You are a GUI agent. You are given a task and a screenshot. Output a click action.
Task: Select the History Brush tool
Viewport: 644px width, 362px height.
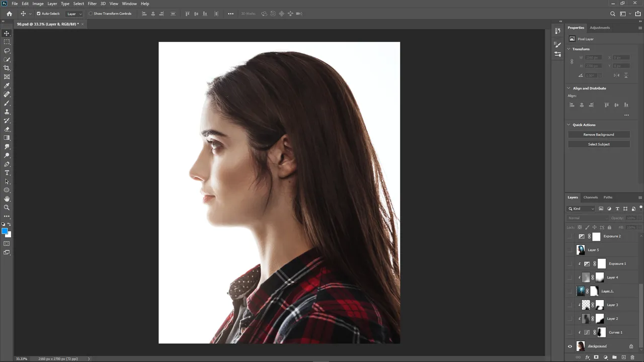pos(7,121)
